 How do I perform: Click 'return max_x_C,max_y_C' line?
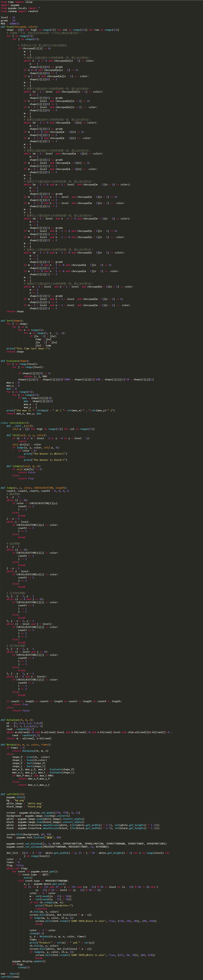[34, 785]
